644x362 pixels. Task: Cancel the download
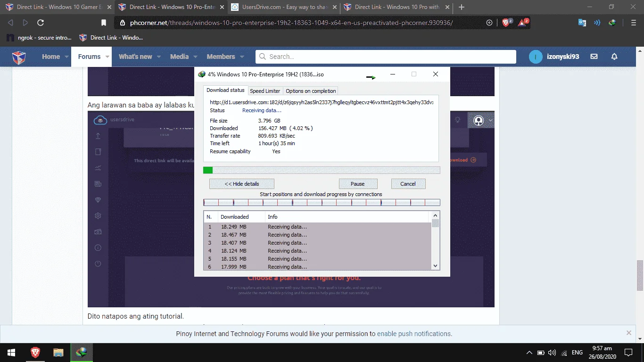408,184
